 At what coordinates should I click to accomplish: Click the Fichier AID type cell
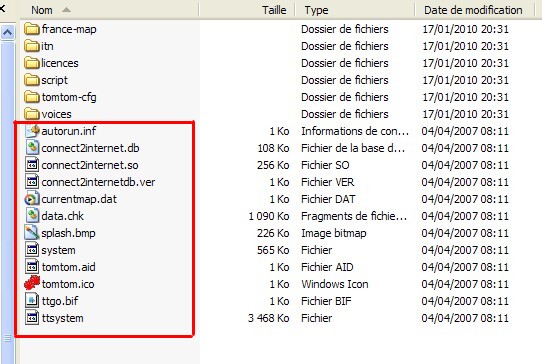point(327,267)
